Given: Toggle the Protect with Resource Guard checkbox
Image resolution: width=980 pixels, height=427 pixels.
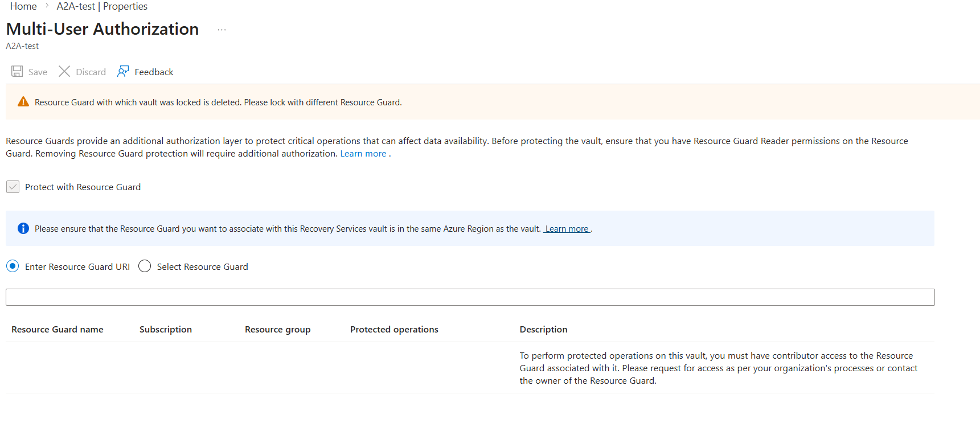Looking at the screenshot, I should point(13,187).
